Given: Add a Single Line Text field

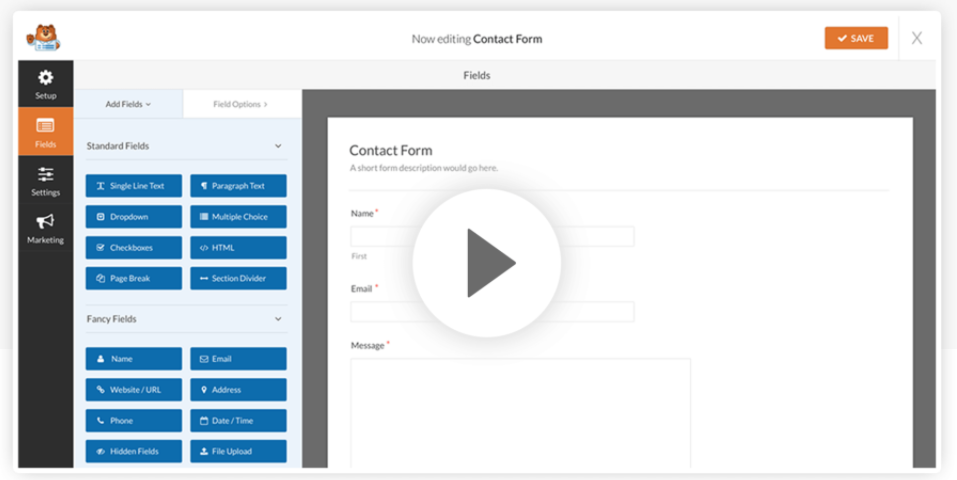Looking at the screenshot, I should click(134, 186).
